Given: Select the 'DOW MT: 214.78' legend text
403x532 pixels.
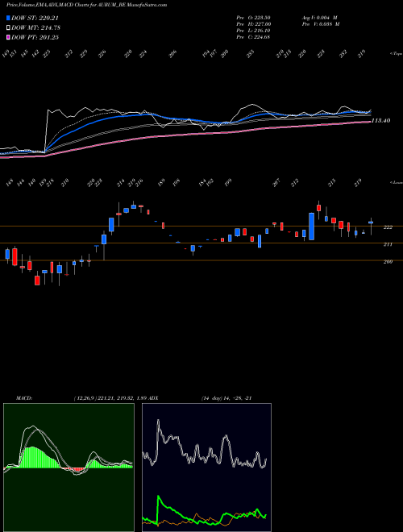Looking at the screenshot, I should coord(36,28).
